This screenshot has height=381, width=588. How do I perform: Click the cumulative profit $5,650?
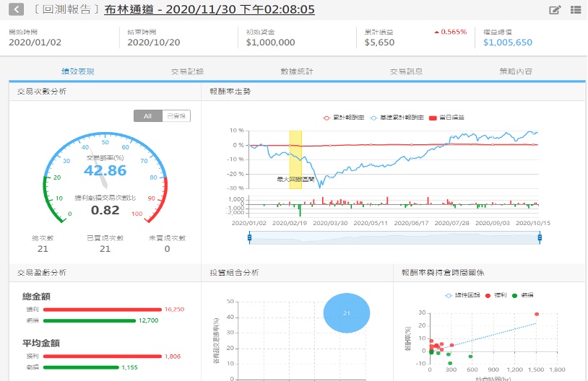click(379, 43)
